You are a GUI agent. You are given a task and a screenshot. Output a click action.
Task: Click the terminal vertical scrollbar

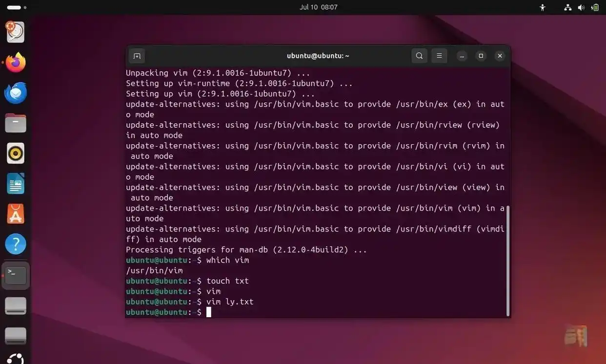507,260
